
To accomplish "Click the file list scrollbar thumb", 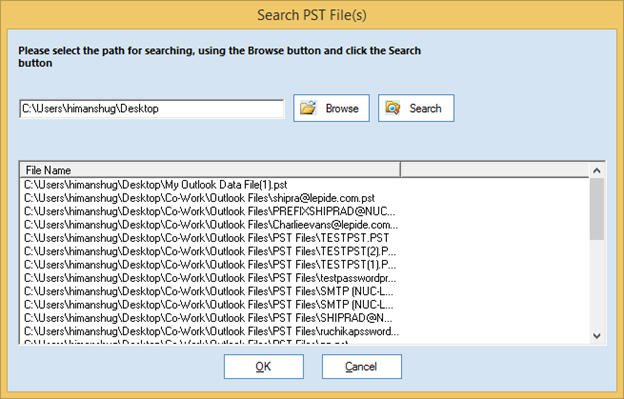I will pos(597,209).
